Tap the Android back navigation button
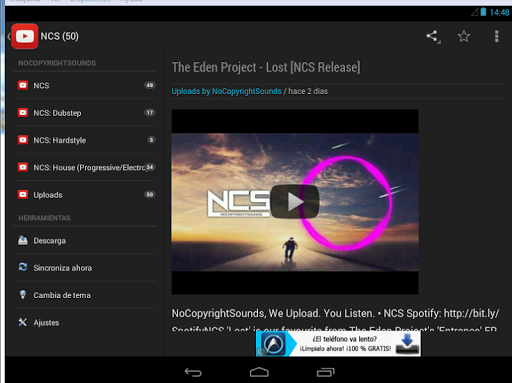The image size is (512, 383). point(193,372)
